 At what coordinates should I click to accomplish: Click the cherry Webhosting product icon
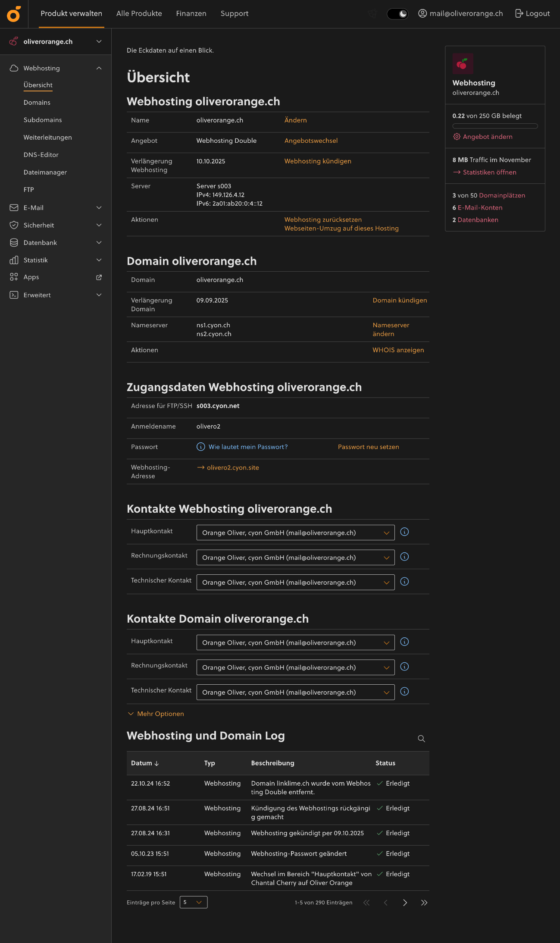463,64
